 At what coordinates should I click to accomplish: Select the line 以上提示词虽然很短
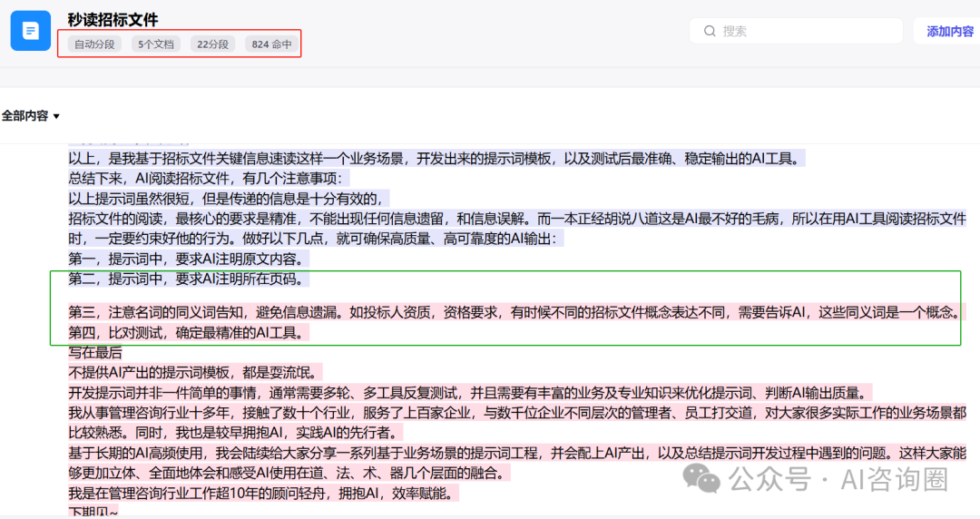tap(227, 198)
